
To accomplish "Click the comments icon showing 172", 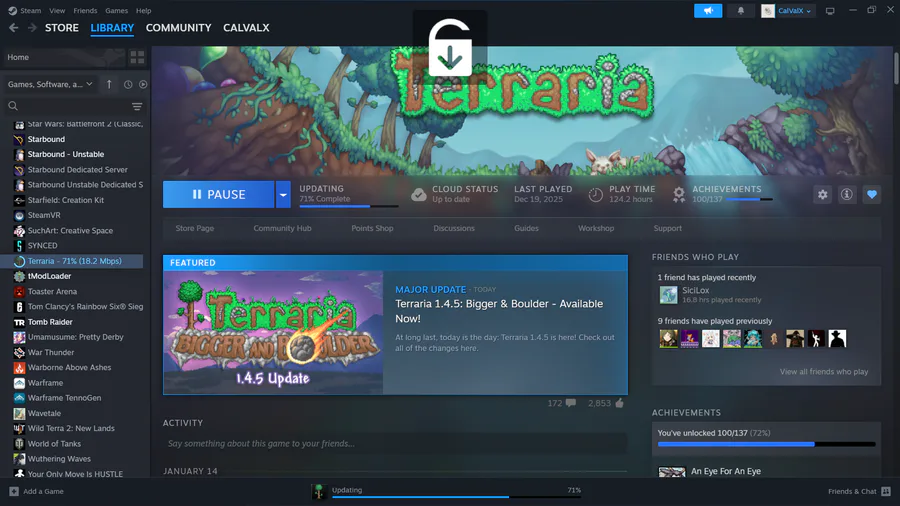I will pyautogui.click(x=571, y=403).
